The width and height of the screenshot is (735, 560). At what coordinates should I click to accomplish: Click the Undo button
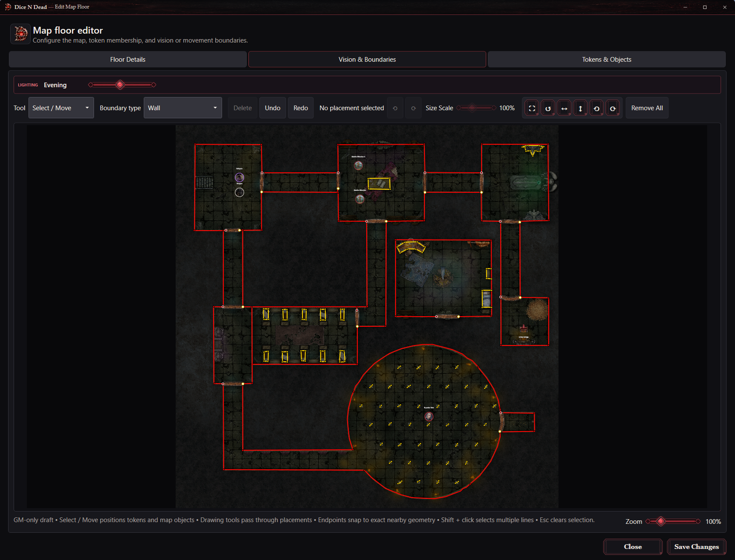click(272, 108)
